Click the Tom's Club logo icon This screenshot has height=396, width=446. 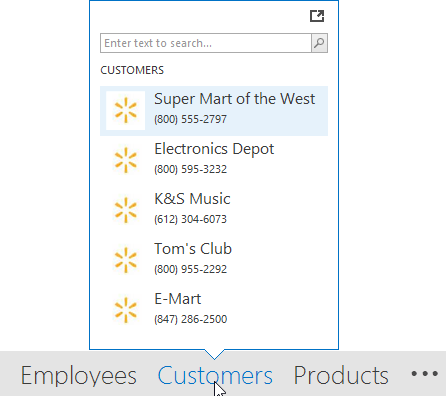tap(126, 260)
